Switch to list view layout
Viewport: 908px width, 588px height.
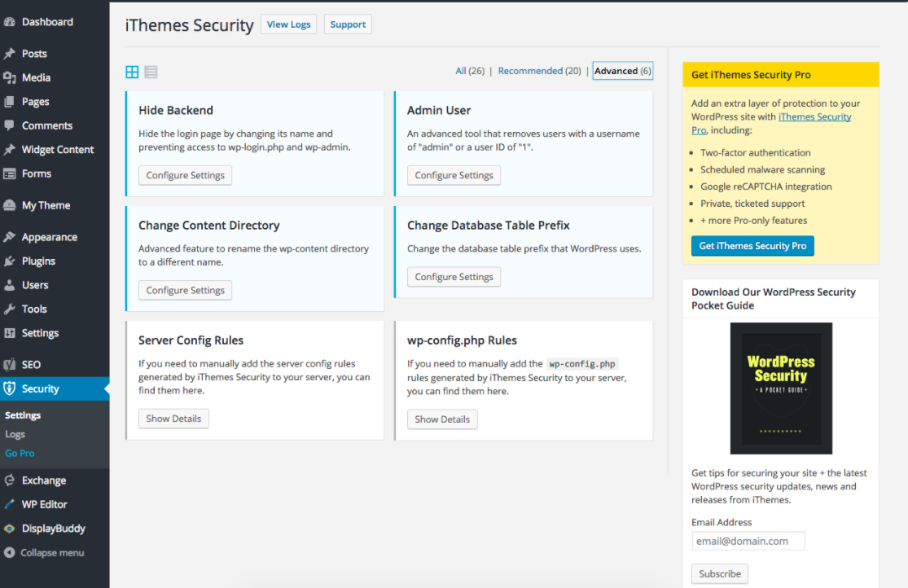click(x=151, y=72)
